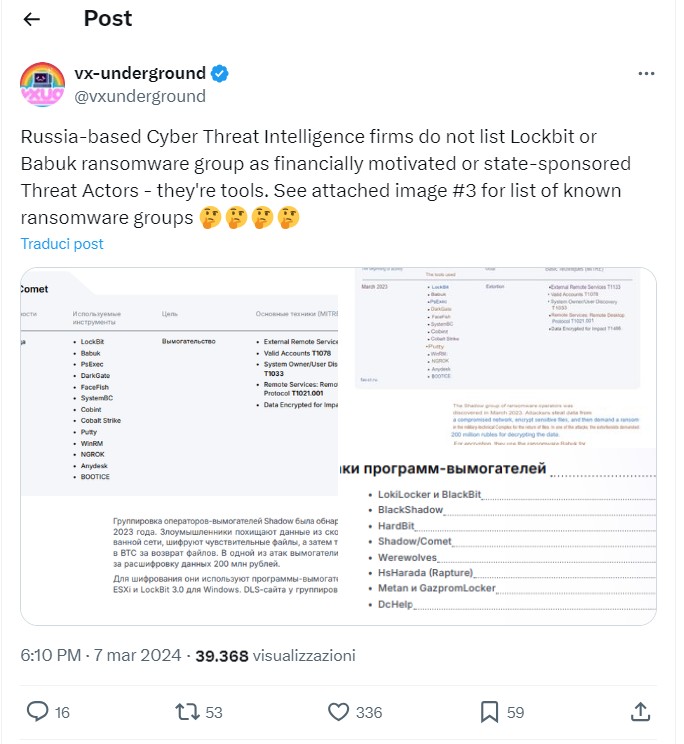The width and height of the screenshot is (684, 744).
Task: Click the Traduci post link
Action: coord(62,244)
